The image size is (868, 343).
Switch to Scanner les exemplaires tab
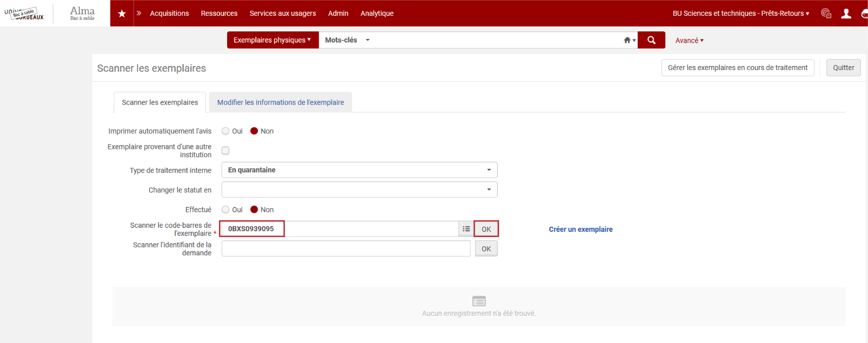coord(160,102)
